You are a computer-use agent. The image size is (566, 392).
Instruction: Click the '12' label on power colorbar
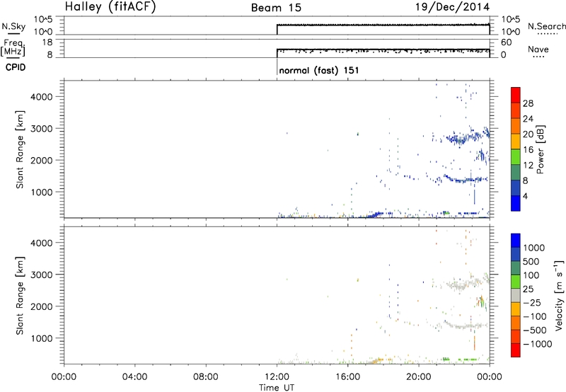(528, 166)
